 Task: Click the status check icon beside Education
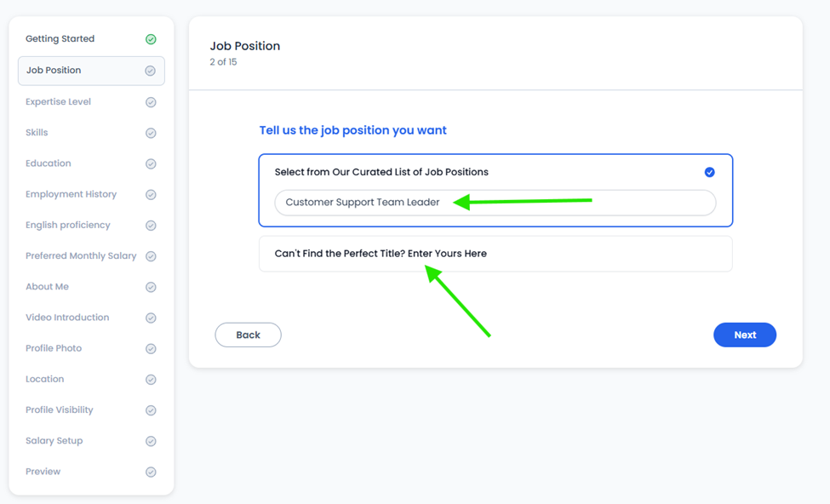tap(151, 163)
